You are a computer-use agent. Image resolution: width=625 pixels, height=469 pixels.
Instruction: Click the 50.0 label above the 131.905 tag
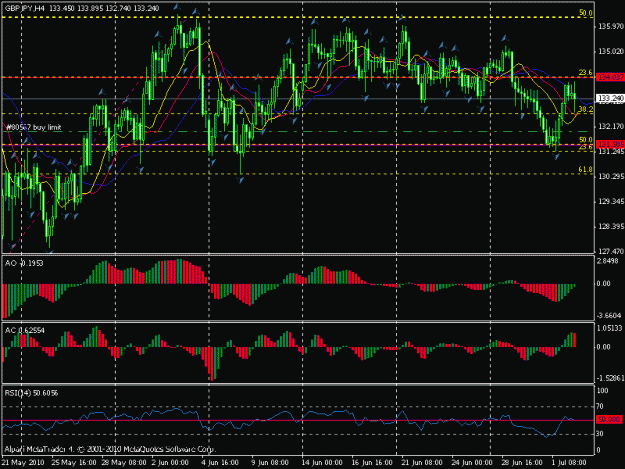click(585, 140)
